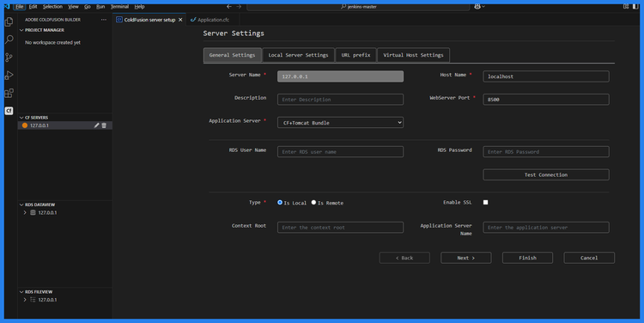Click the Application Server Name field

click(546, 228)
